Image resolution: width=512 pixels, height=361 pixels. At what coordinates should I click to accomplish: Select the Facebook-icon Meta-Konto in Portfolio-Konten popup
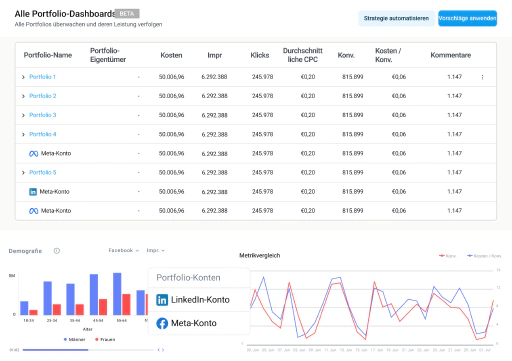(199, 323)
